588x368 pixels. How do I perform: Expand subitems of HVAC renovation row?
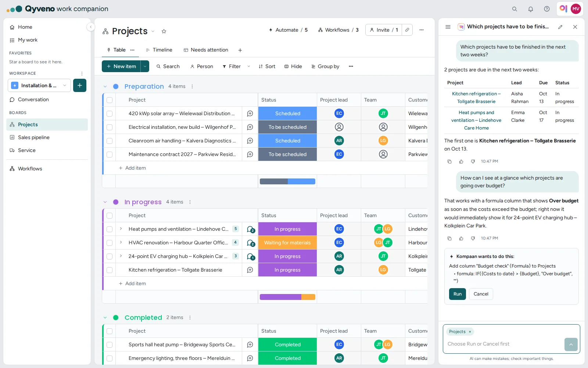pos(121,243)
